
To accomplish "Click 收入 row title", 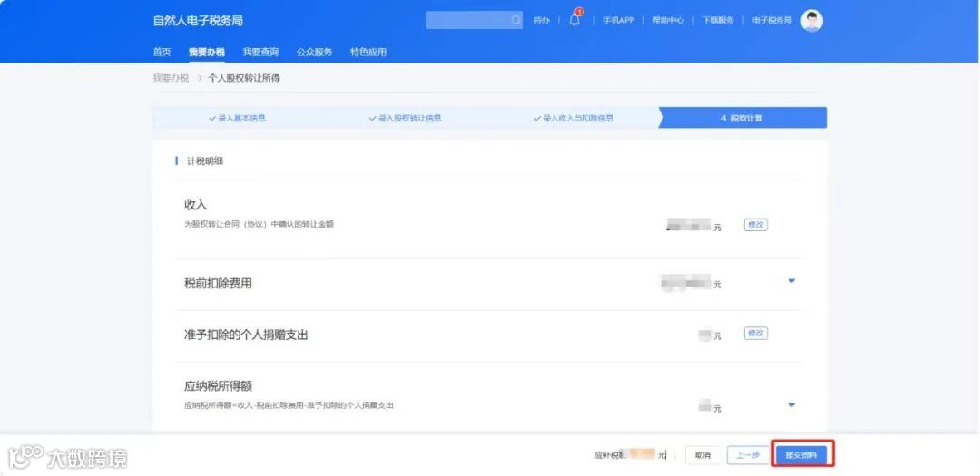I will [x=196, y=205].
